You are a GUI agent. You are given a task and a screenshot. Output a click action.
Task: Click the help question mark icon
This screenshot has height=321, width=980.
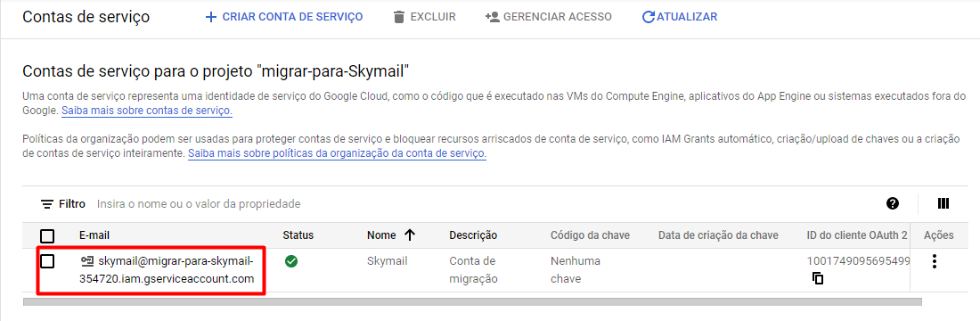[x=893, y=203]
